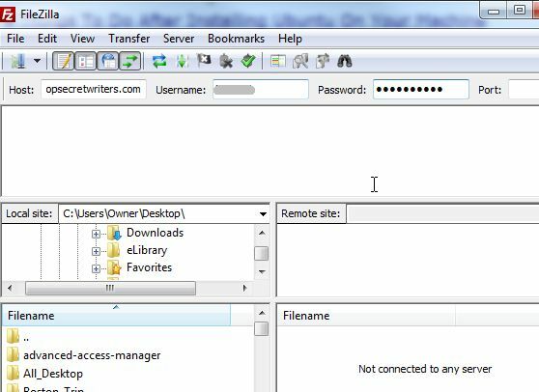Click the horizontal scrollbar thumb in local tree
539x392 pixels.
[x=110, y=288]
